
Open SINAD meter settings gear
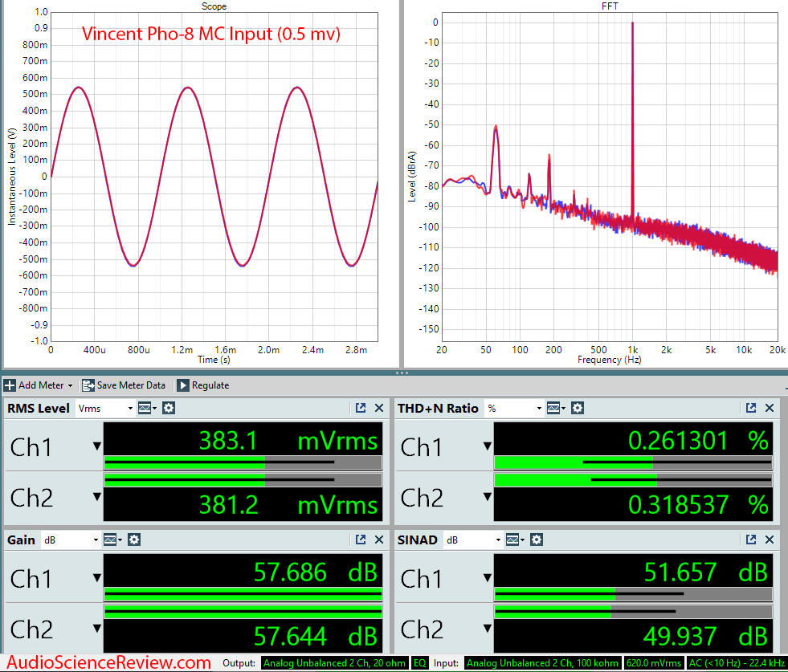(537, 540)
